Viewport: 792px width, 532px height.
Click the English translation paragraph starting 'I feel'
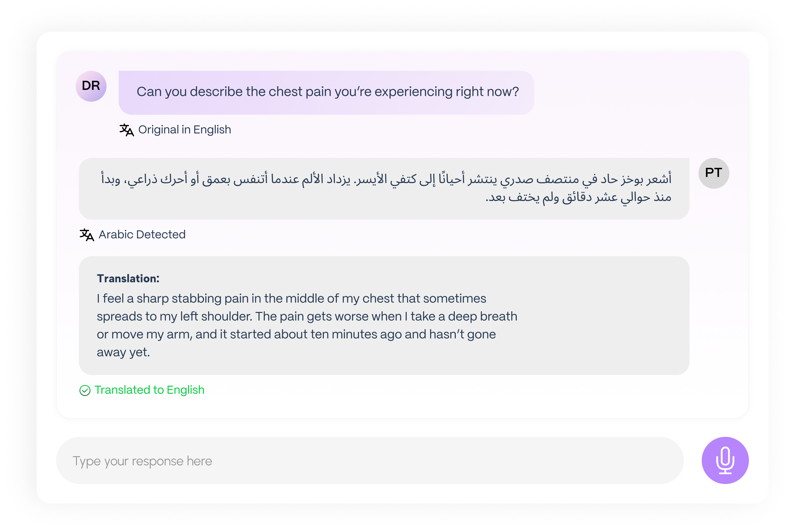pyautogui.click(x=291, y=299)
